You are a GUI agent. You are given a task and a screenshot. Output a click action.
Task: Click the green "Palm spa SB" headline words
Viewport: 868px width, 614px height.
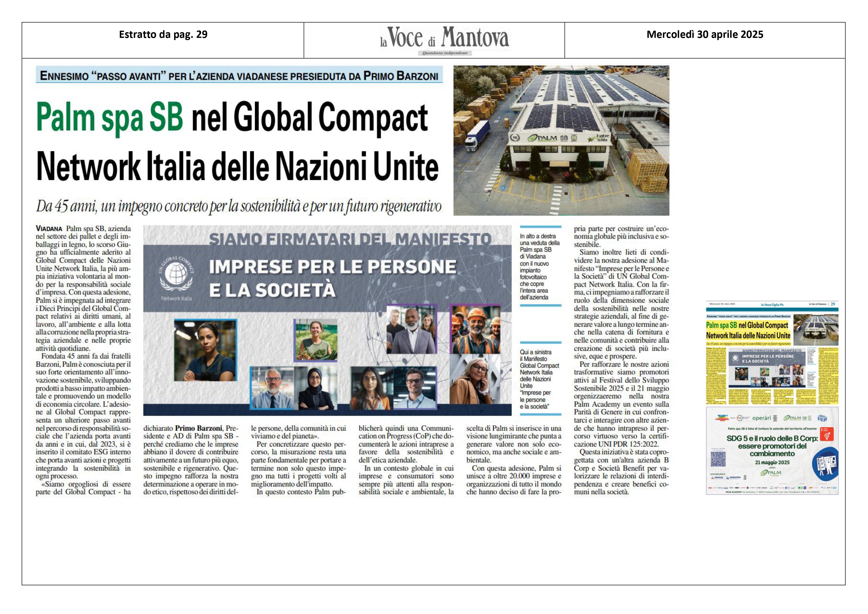coord(110,118)
